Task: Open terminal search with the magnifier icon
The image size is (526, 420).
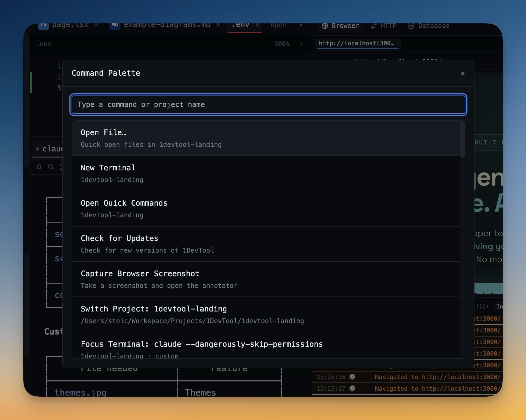Action: click(51, 167)
